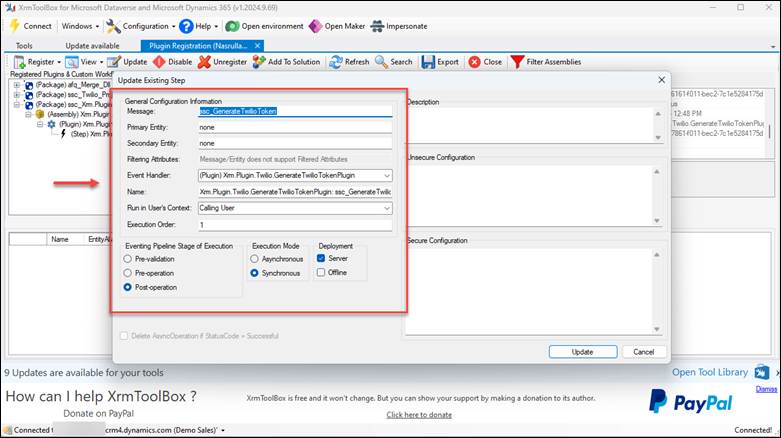Click the Cancel button in dialog
This screenshot has width=781, height=438.
644,352
